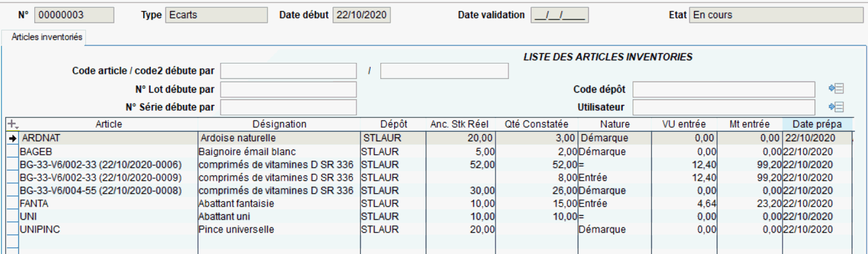Focus the N° Série débute par field
Screen dimensions: 868x254
coord(288,107)
